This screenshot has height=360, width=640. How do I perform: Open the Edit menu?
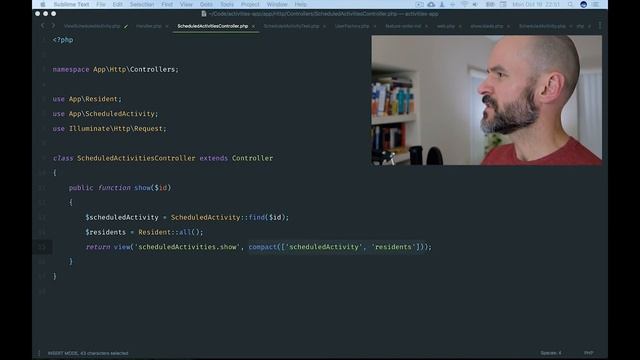(x=118, y=4)
